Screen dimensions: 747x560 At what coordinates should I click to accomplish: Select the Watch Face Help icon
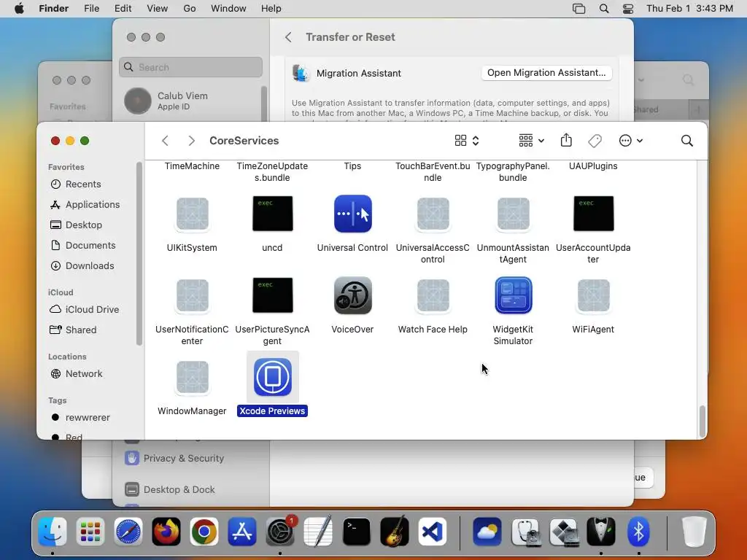point(433,295)
